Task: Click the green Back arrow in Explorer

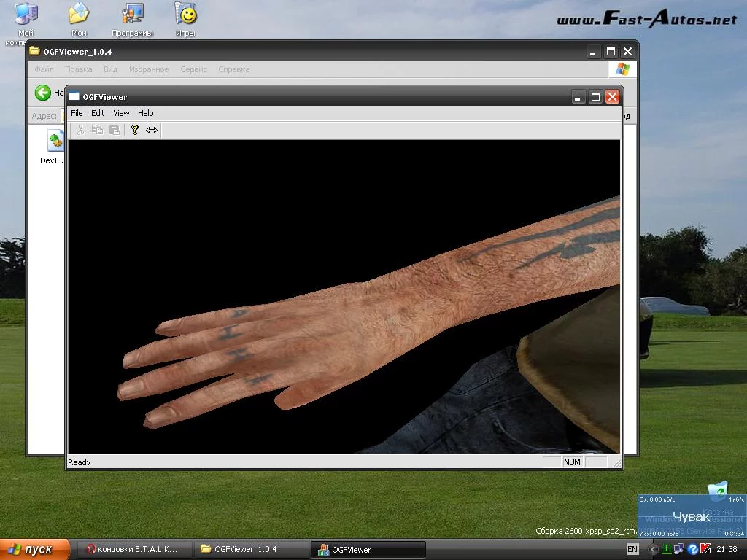Action: (x=43, y=93)
